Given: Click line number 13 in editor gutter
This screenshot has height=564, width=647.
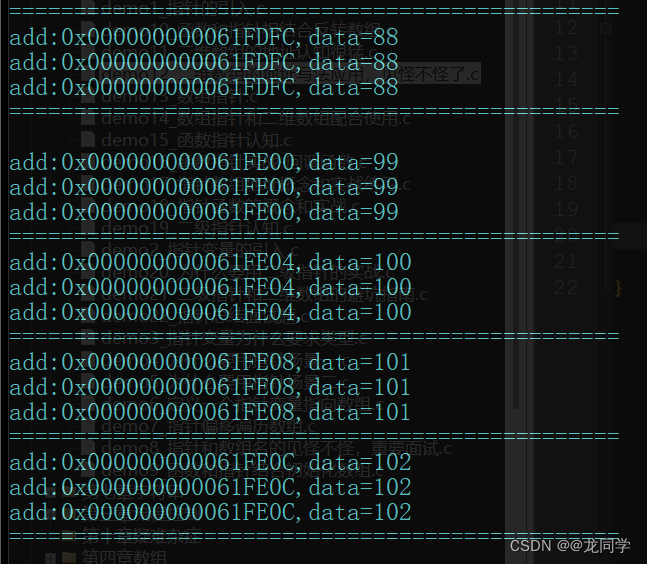Looking at the screenshot, I should [x=566, y=54].
